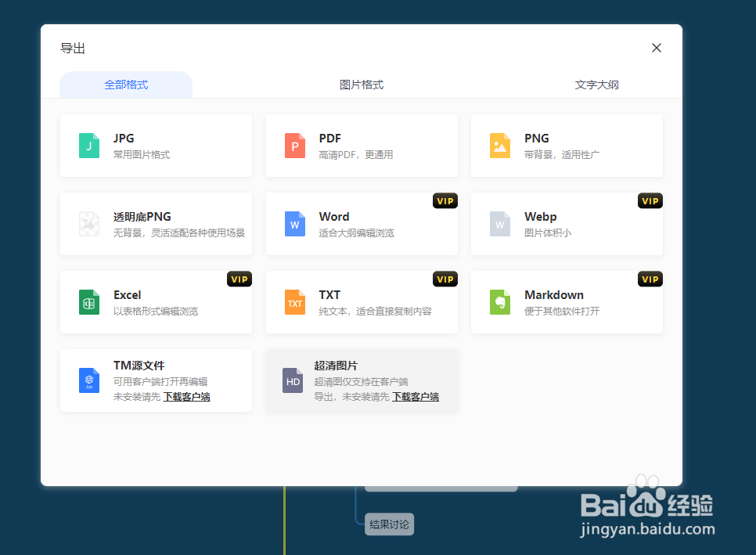Viewport: 756px width, 555px height.
Task: Click the red PDF file icon
Action: [x=294, y=146]
